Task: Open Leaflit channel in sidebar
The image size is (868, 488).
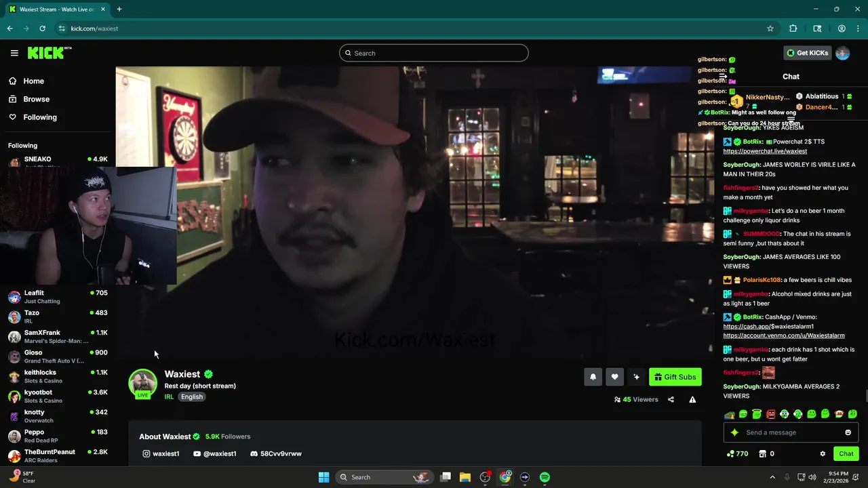Action: (x=58, y=297)
